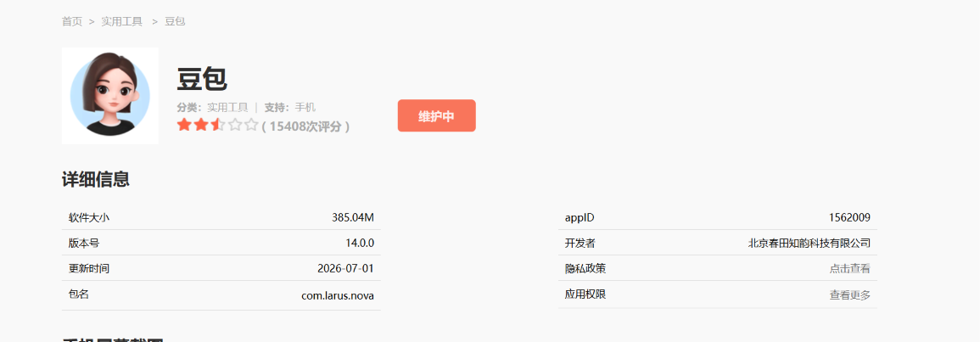Select the 豆包 app title heading
Screen dimensions: 980x342
coord(202,80)
